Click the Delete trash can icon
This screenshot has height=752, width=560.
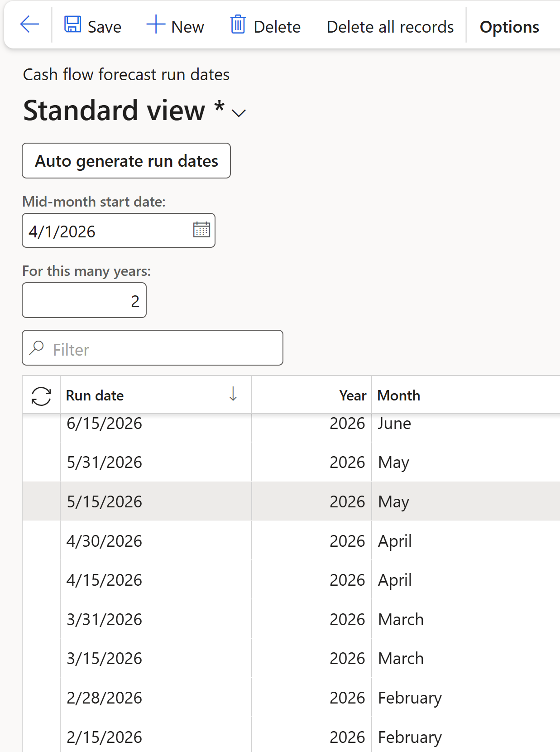[238, 24]
